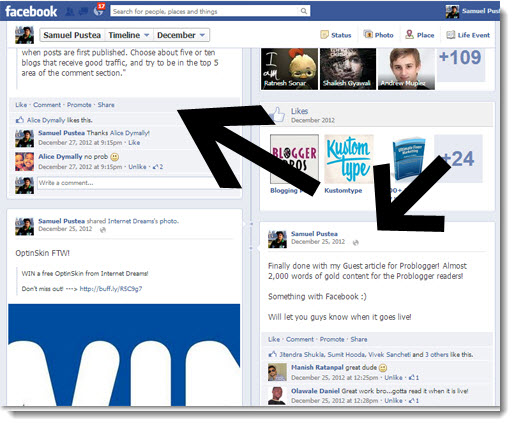Screen dimensions: 515x426
Task: Share the Problogger guest article post
Action: pos(359,339)
